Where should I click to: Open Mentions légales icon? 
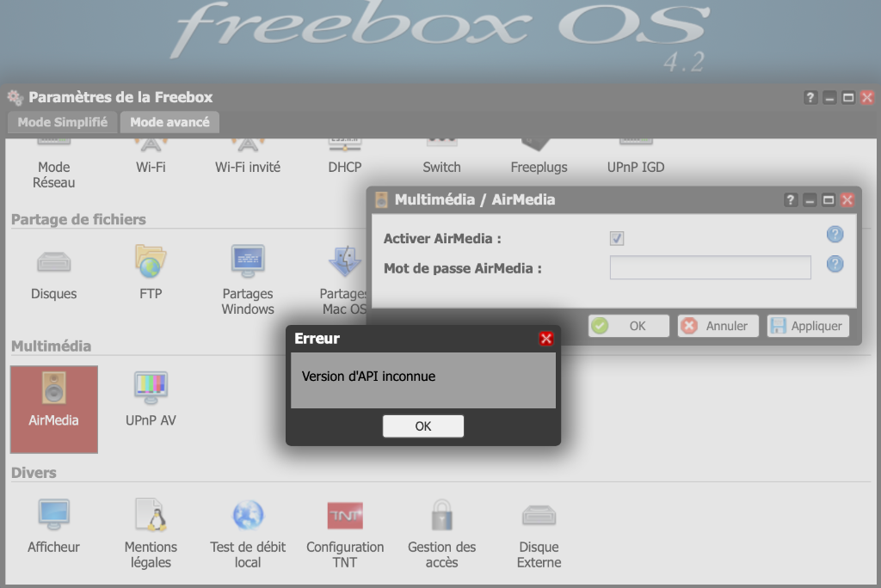[x=151, y=534]
